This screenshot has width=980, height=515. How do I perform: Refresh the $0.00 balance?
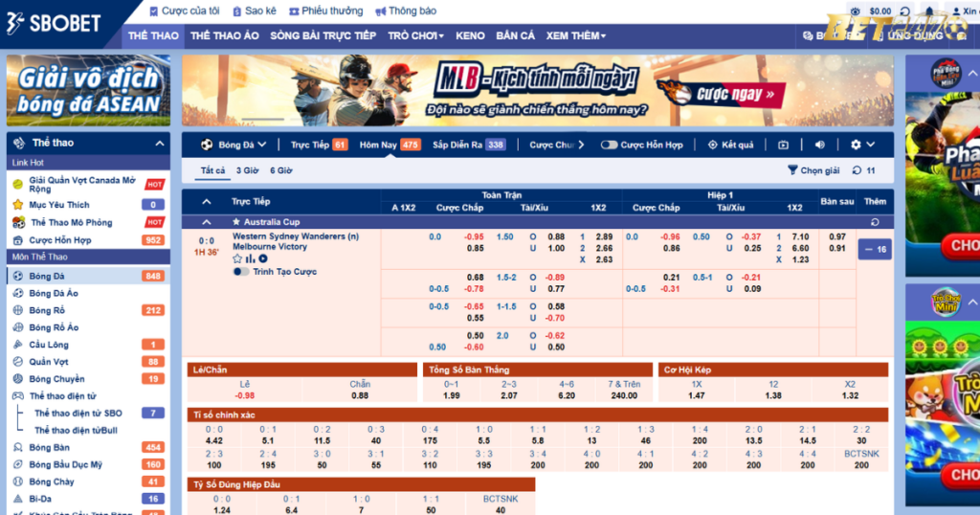[905, 11]
